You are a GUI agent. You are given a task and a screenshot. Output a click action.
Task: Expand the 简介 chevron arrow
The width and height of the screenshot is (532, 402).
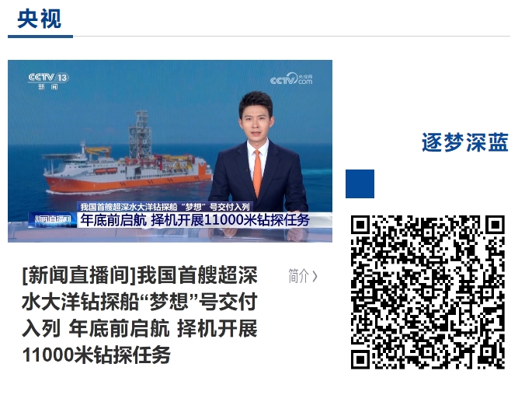[x=315, y=276]
